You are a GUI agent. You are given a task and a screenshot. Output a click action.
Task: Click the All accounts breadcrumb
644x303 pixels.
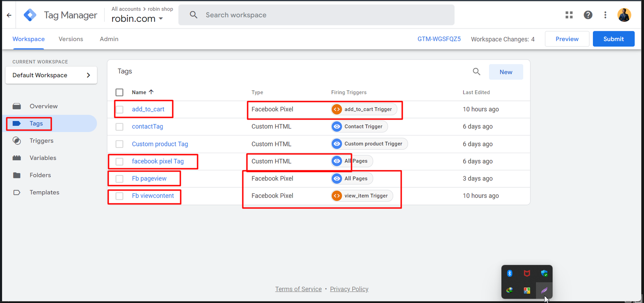point(126,9)
